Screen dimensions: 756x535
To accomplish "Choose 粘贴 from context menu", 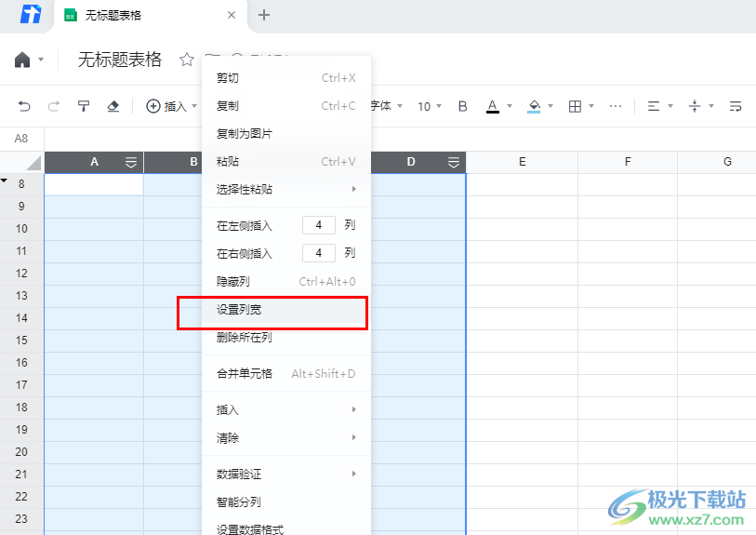I will tap(286, 162).
